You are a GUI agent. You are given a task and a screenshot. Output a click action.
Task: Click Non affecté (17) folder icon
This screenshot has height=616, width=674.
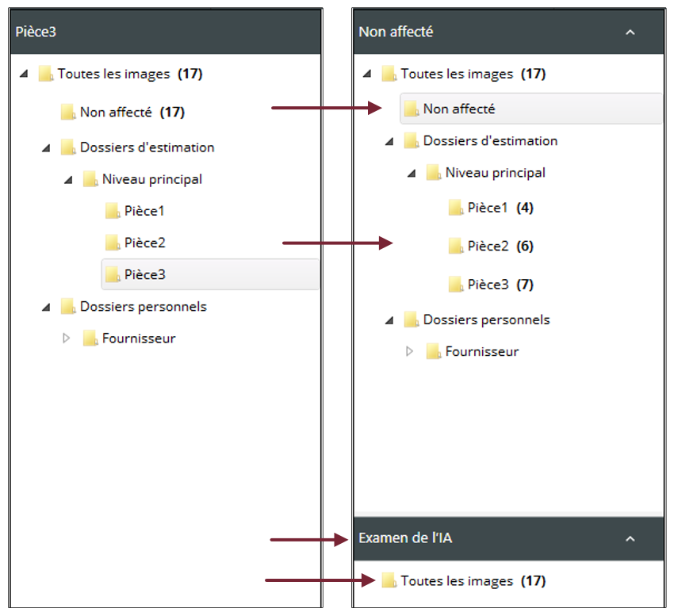tap(68, 113)
